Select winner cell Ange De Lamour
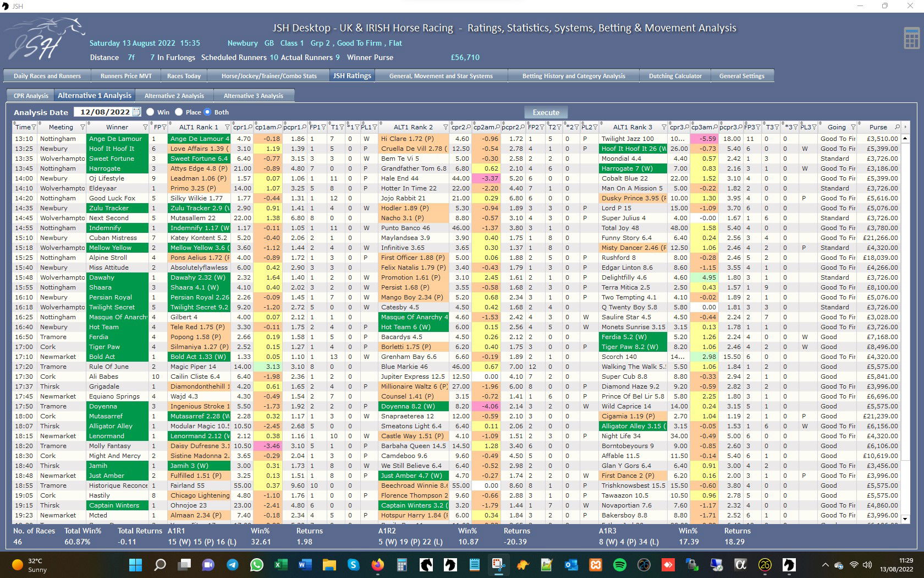 click(117, 139)
